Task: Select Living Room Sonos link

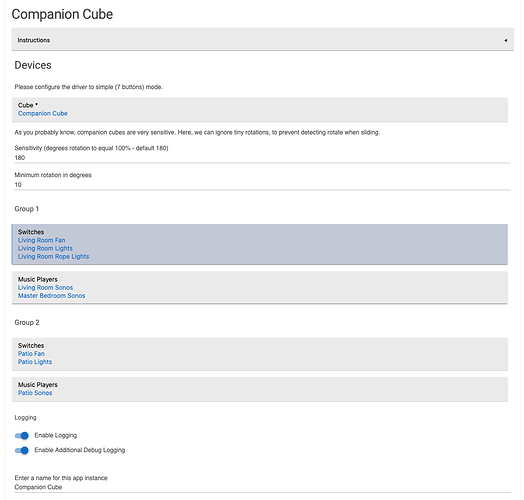Action: 45,288
